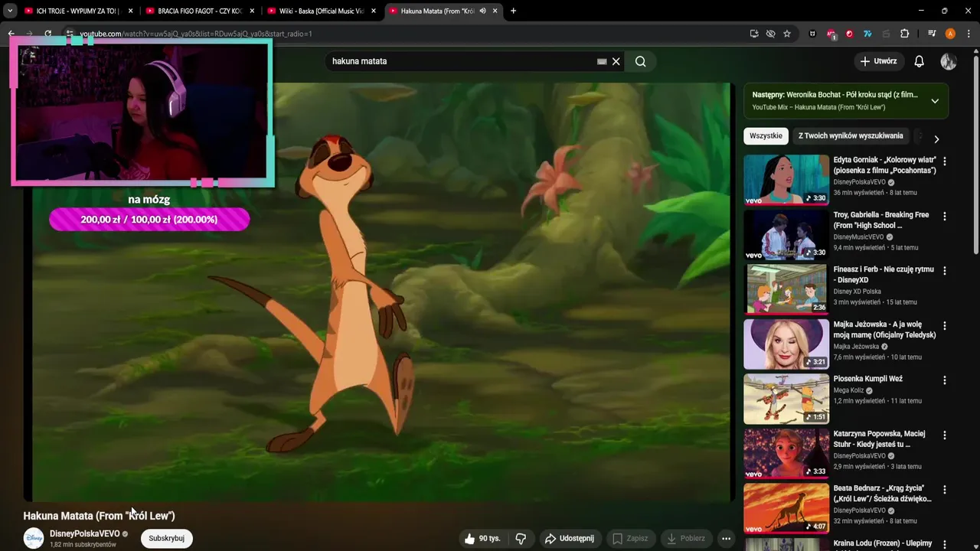The height and width of the screenshot is (551, 980).
Task: Open options for Majka Jeżowska video
Action: (x=945, y=326)
